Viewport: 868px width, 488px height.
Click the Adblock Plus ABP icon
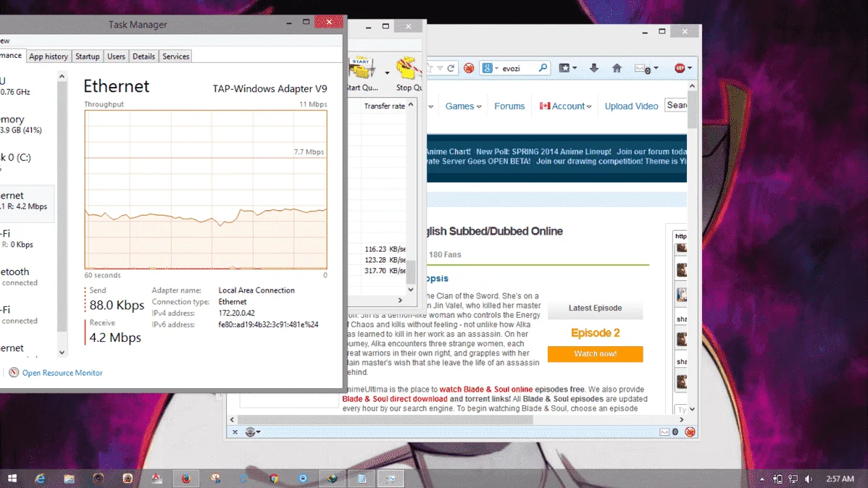[680, 68]
